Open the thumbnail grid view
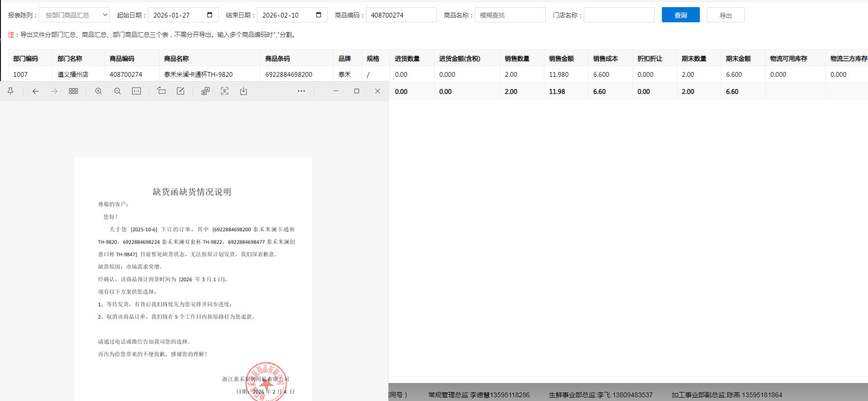The height and width of the screenshot is (401, 868). (73, 91)
